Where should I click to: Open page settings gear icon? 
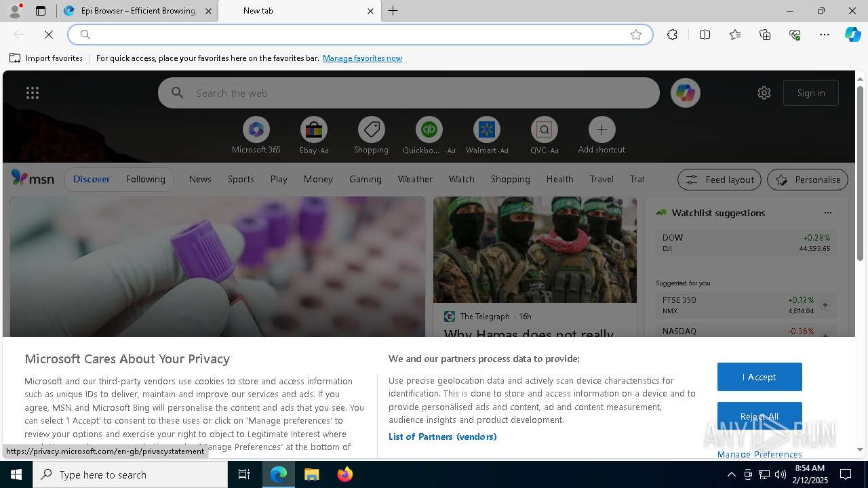coord(764,93)
